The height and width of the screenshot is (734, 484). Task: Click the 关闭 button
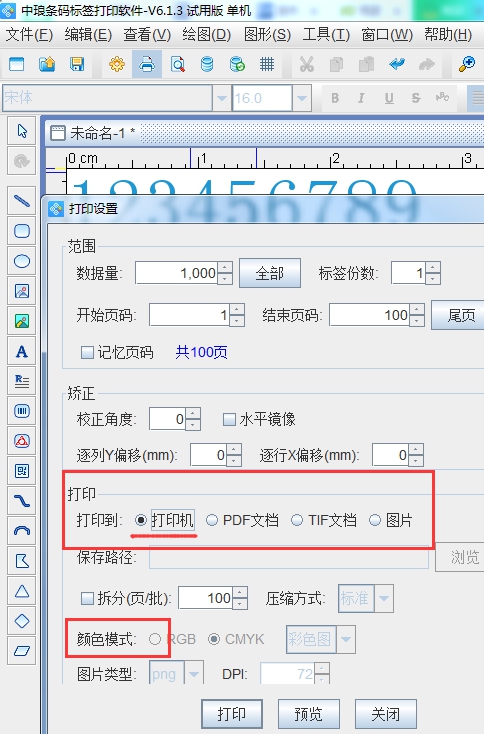(x=385, y=714)
